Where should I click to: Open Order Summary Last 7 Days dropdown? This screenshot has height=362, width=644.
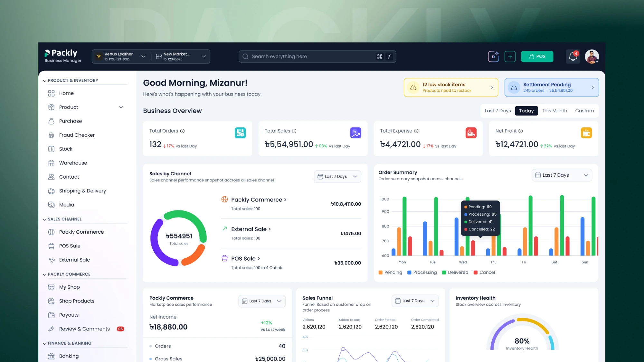pyautogui.click(x=562, y=175)
